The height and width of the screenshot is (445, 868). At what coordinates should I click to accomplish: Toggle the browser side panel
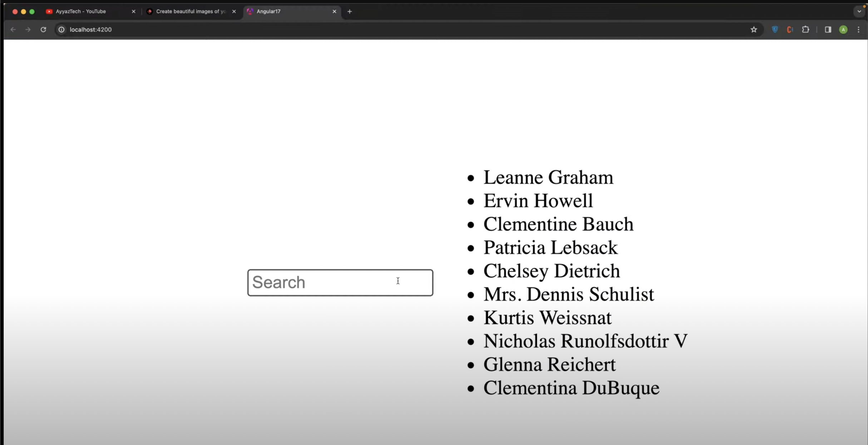coord(828,30)
